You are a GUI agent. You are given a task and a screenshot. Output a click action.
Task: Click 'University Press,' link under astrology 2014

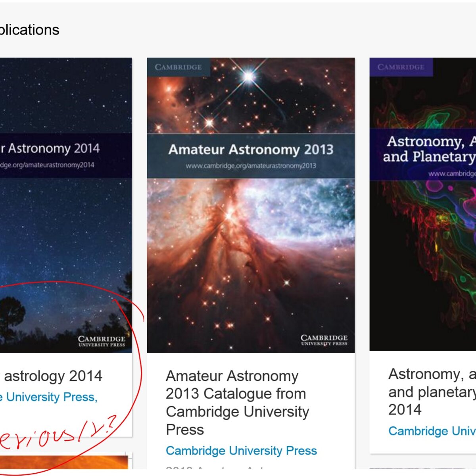(x=49, y=397)
